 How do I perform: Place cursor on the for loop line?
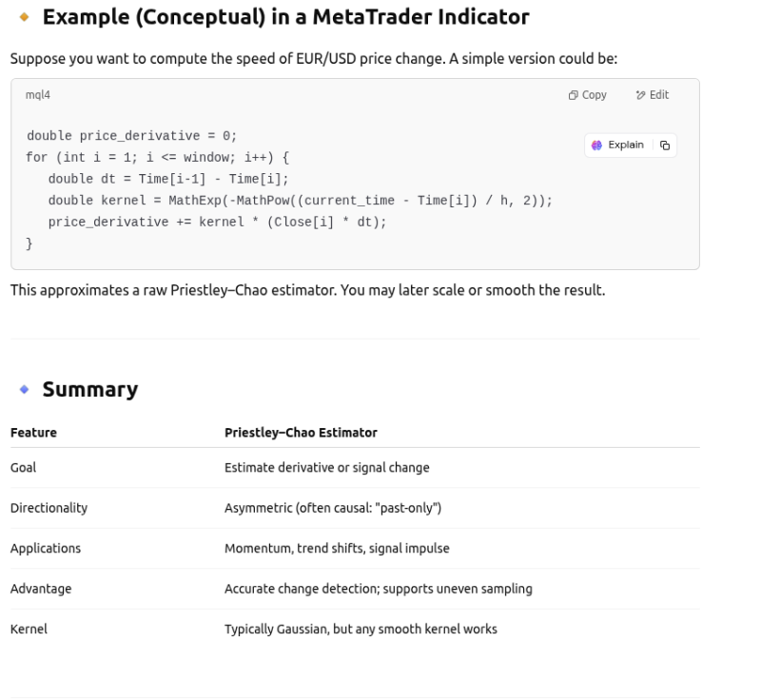(x=157, y=157)
